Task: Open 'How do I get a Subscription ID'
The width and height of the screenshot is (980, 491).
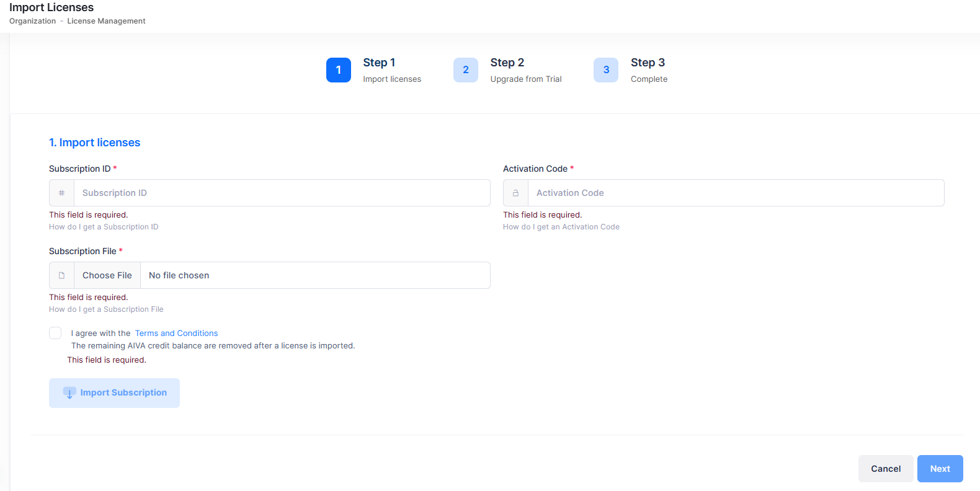Action: click(104, 227)
